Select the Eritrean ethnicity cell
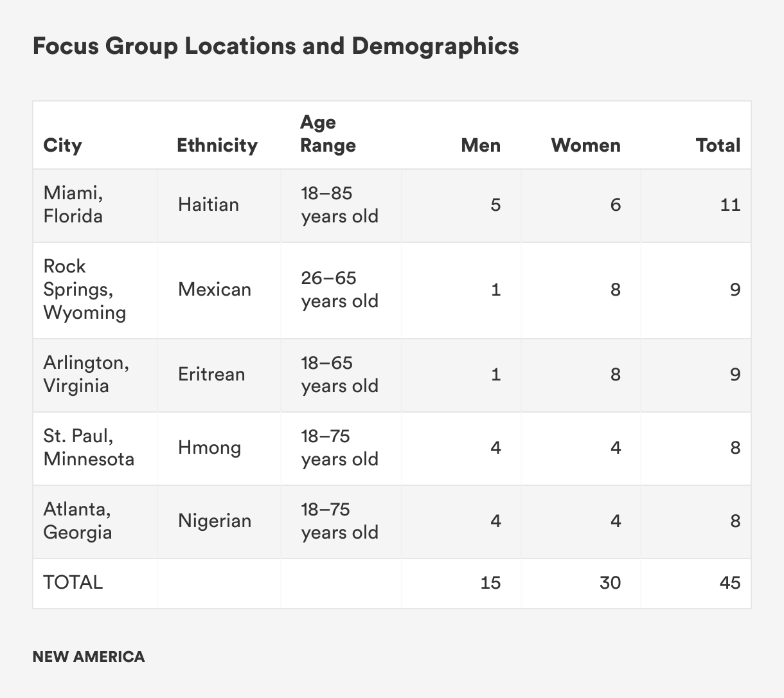Viewport: 784px width, 698px height. pyautogui.click(x=211, y=374)
